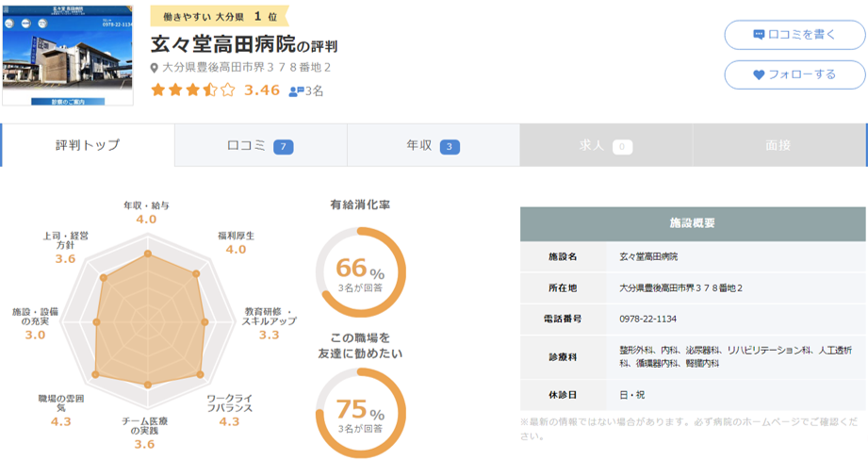Viewport: 868px width, 460px height.
Task: Select the 評判トップ tab
Action: (x=88, y=145)
